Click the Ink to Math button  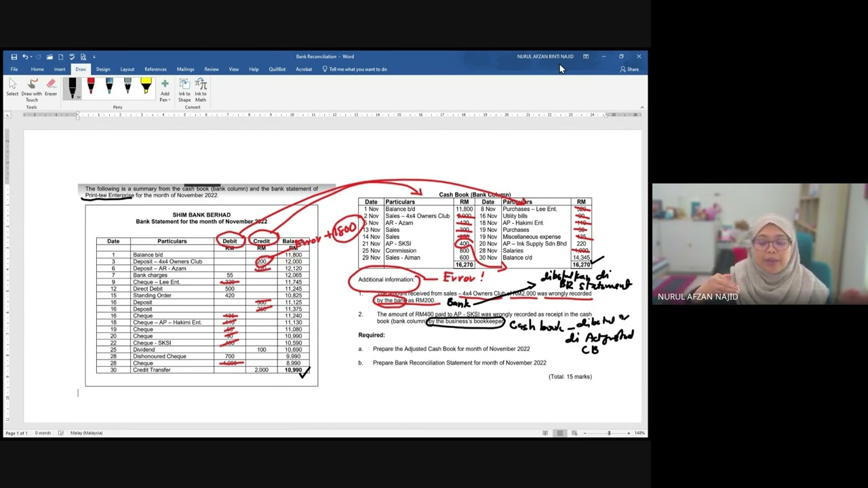click(x=201, y=91)
